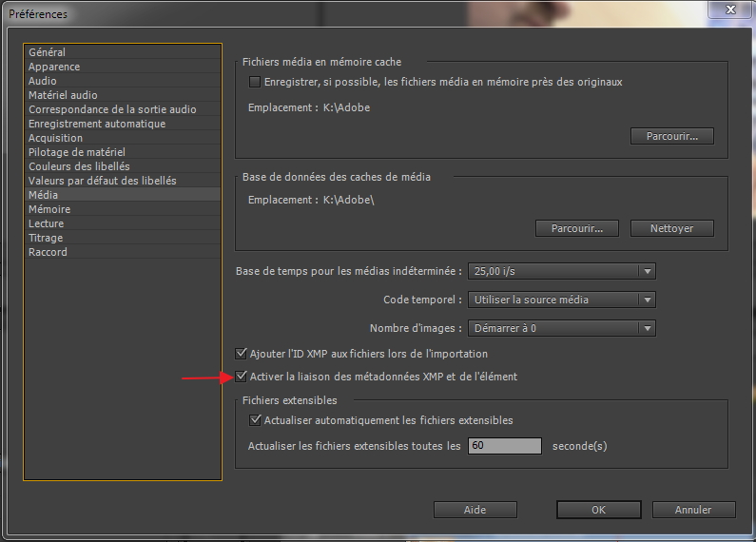This screenshot has width=756, height=542.
Task: Enable saving cache files near originals
Action: pos(255,82)
